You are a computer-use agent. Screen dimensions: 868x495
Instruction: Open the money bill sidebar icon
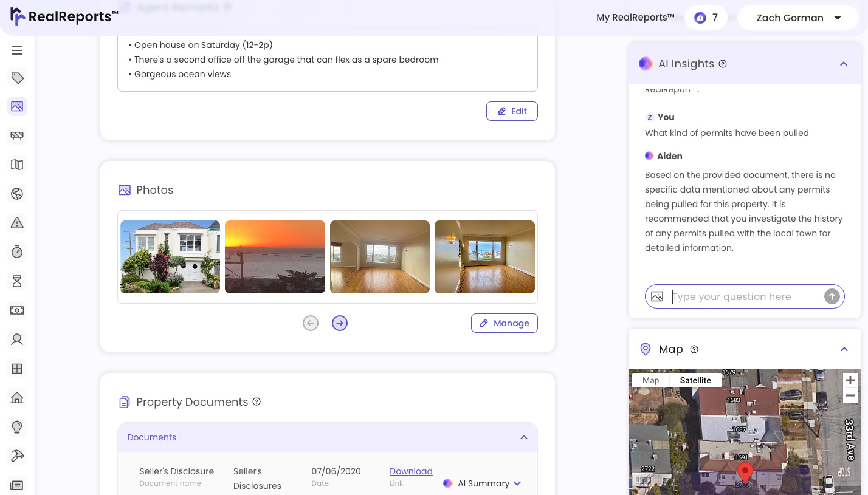tap(17, 310)
